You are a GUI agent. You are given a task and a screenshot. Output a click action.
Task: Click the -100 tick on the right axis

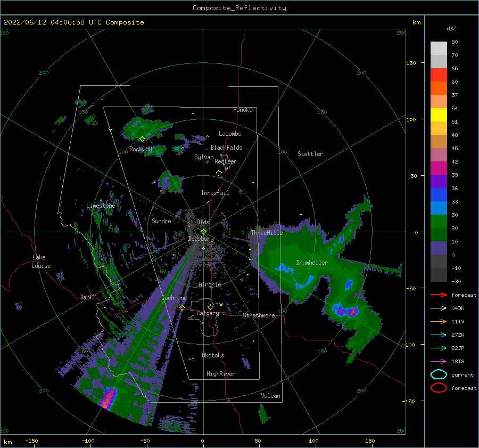point(408,345)
